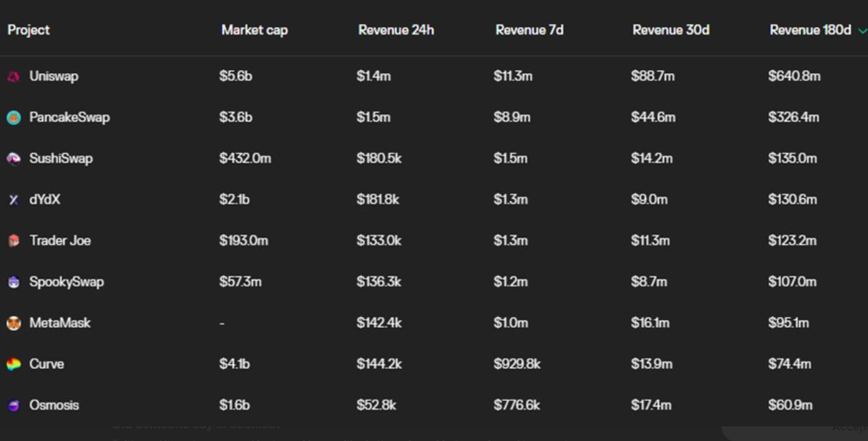Image resolution: width=868 pixels, height=441 pixels.
Task: Click the SushiSwap logo icon
Action: coord(13,159)
